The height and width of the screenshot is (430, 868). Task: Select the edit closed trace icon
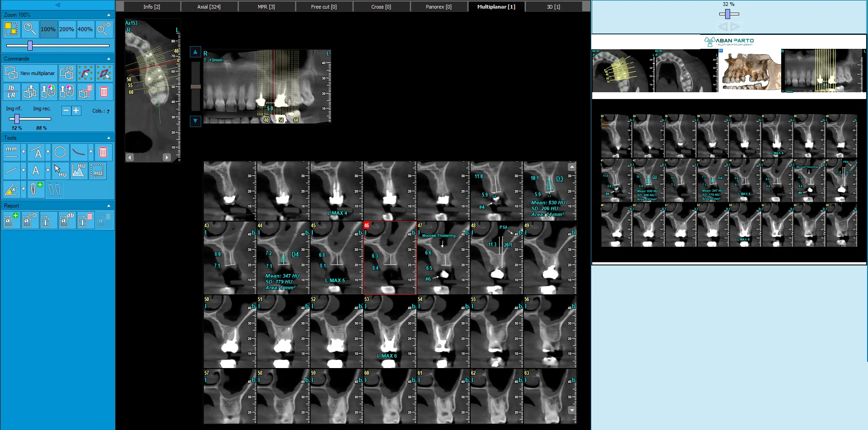click(104, 73)
